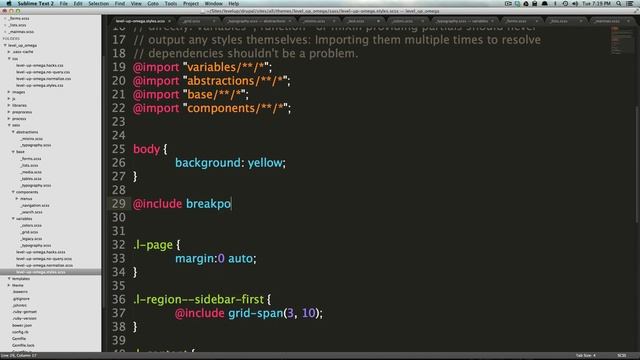This screenshot has height=360, width=640.
Task: Open the Project menu
Action: [x=191, y=3]
